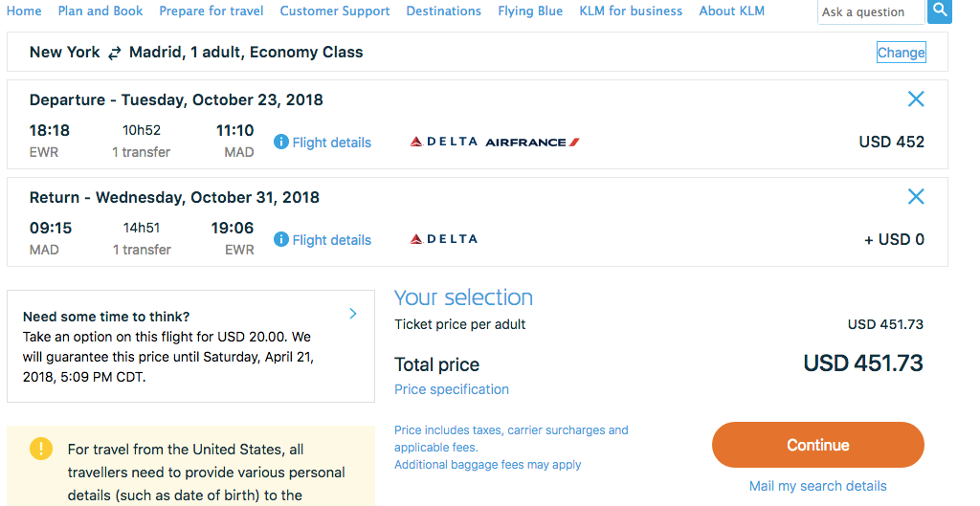Open the Price specification link
Image resolution: width=980 pixels, height=506 pixels.
click(x=452, y=389)
